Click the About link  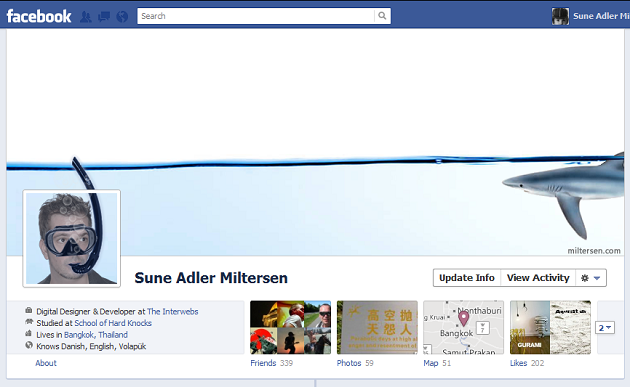(x=46, y=363)
